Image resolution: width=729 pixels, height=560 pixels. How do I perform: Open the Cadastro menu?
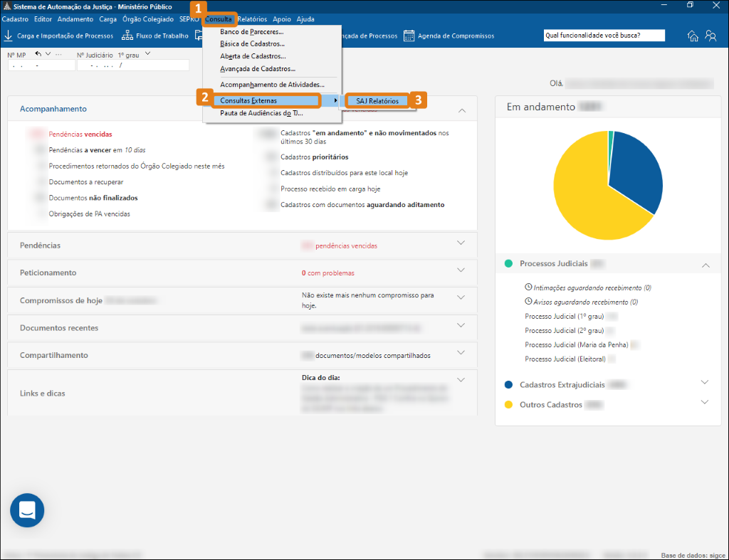pos(16,19)
